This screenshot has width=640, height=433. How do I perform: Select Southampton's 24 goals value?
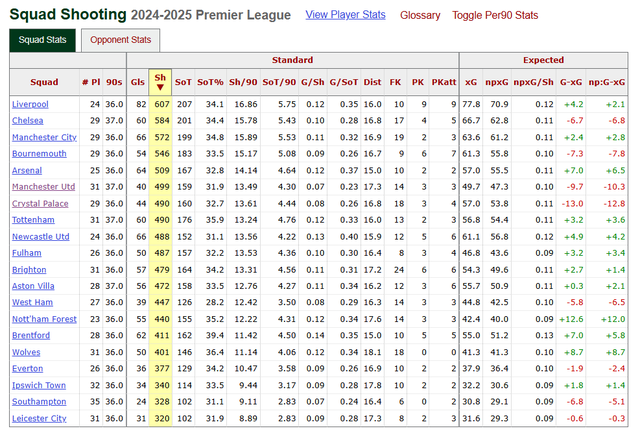click(x=138, y=402)
